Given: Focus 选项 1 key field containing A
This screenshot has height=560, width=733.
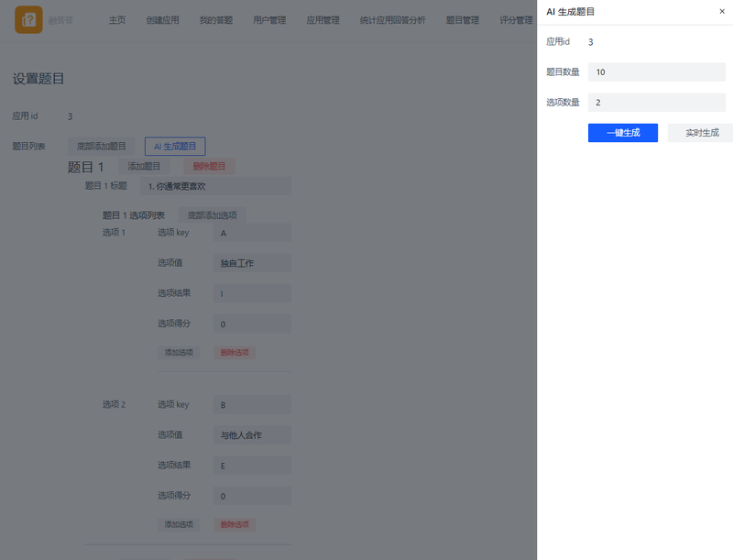Looking at the screenshot, I should pos(252,233).
